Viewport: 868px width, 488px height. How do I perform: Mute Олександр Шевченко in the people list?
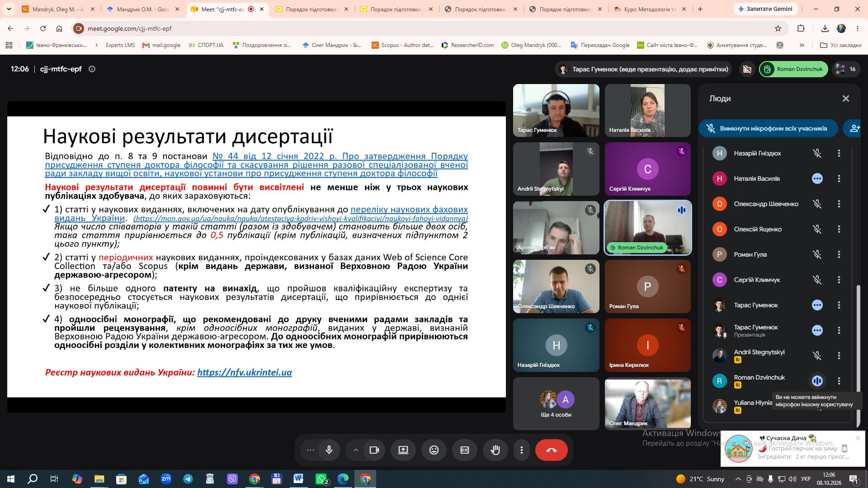(817, 204)
